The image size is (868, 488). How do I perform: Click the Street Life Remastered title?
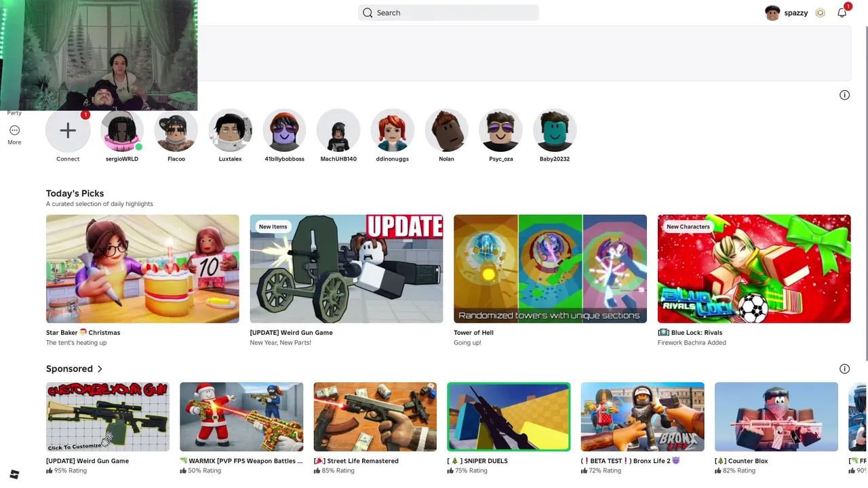click(356, 461)
